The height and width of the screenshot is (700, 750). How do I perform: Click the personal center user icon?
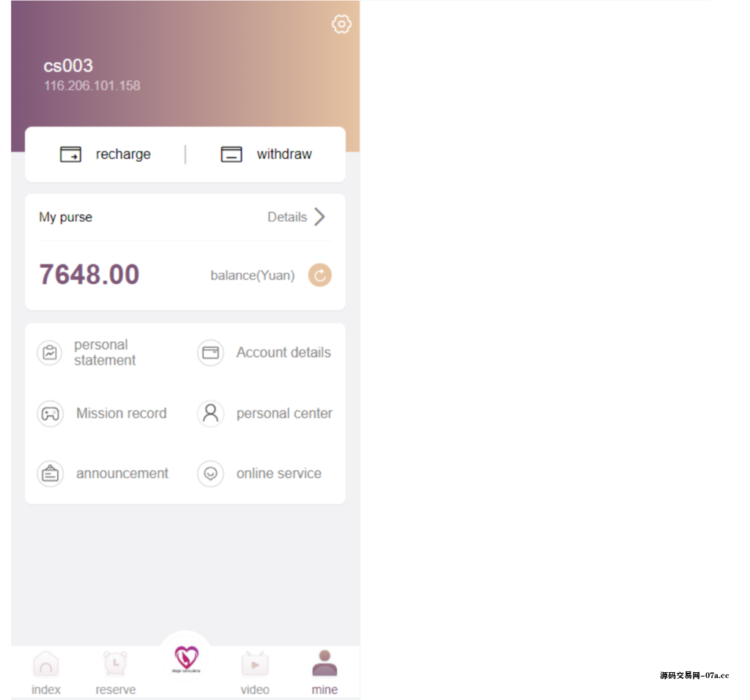pos(210,413)
